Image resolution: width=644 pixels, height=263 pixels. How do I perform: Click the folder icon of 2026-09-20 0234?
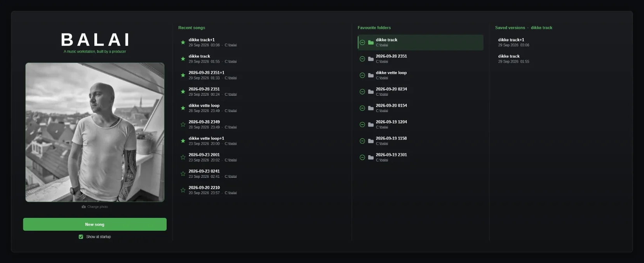[x=371, y=92]
